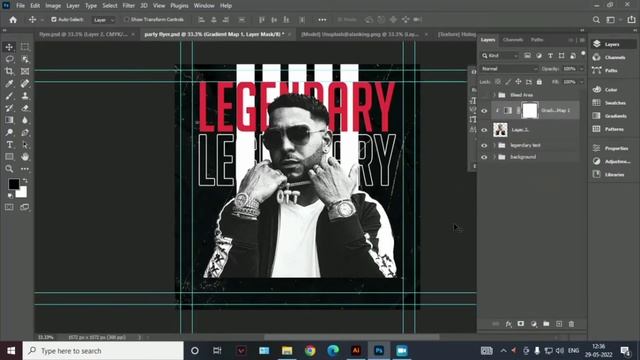Select the Gradient tool
Viewport: 640px width, 360px height.
9,120
